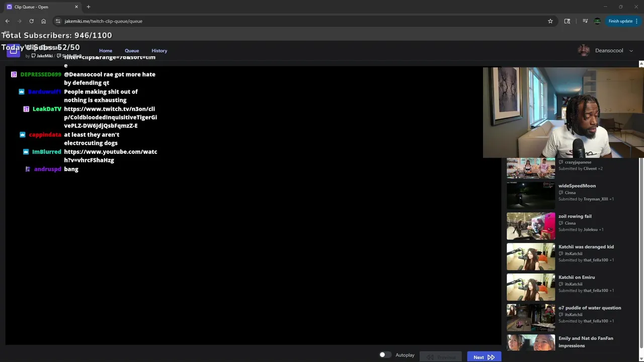644x362 pixels.
Task: Open the browser home page icon
Action: 43,21
